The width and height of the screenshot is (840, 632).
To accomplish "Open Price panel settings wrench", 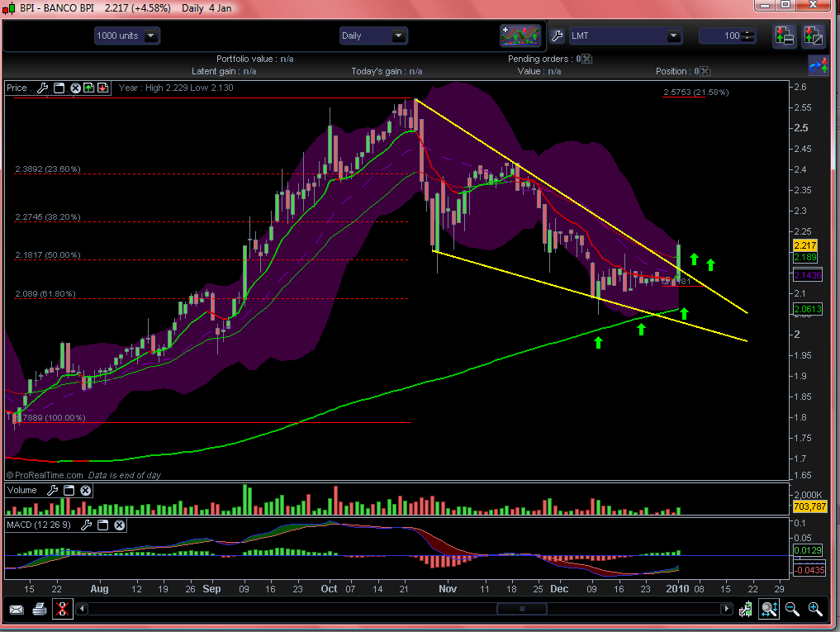I will [x=43, y=88].
